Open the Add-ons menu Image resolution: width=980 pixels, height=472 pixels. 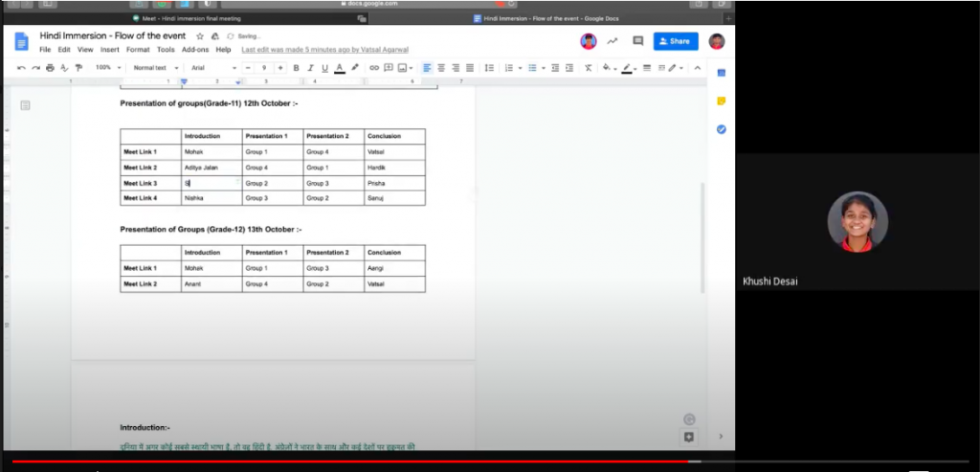(x=195, y=50)
